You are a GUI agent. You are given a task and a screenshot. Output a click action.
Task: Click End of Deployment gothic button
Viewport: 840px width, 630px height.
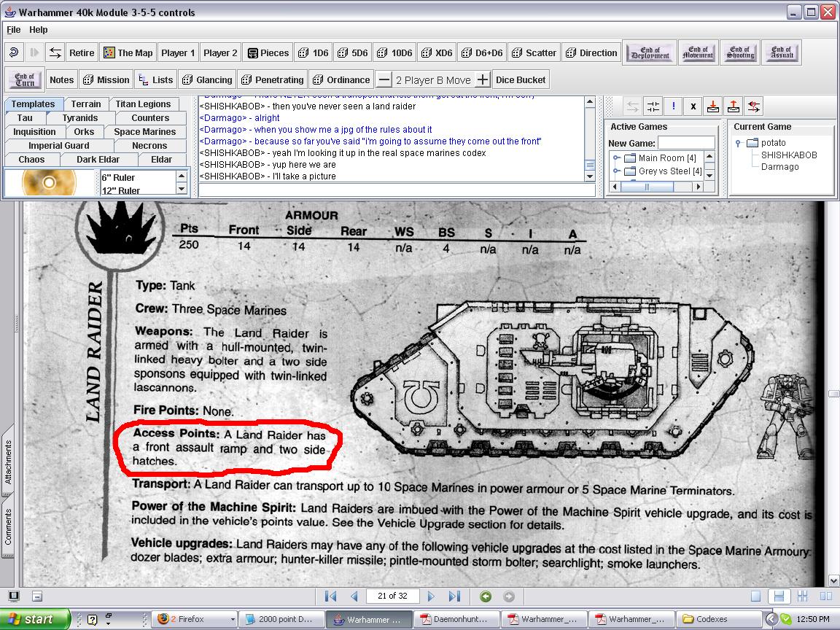click(x=650, y=52)
